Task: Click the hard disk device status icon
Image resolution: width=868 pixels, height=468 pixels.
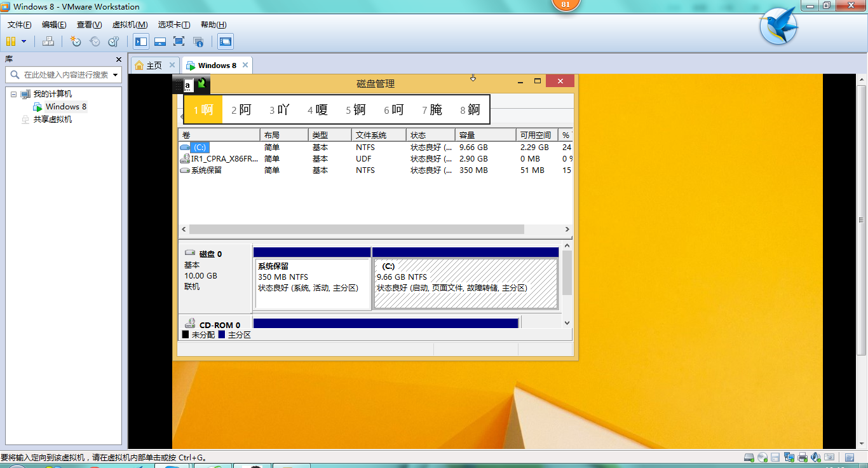Action: pyautogui.click(x=749, y=457)
